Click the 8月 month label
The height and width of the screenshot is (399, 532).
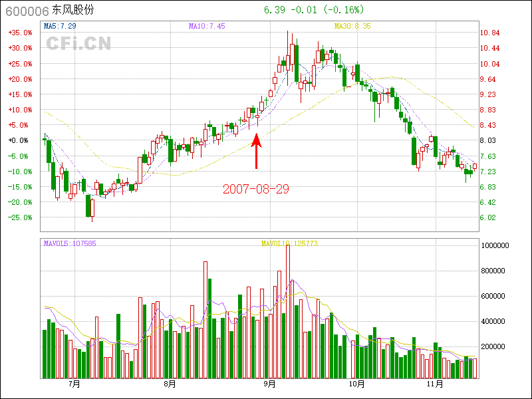point(170,384)
